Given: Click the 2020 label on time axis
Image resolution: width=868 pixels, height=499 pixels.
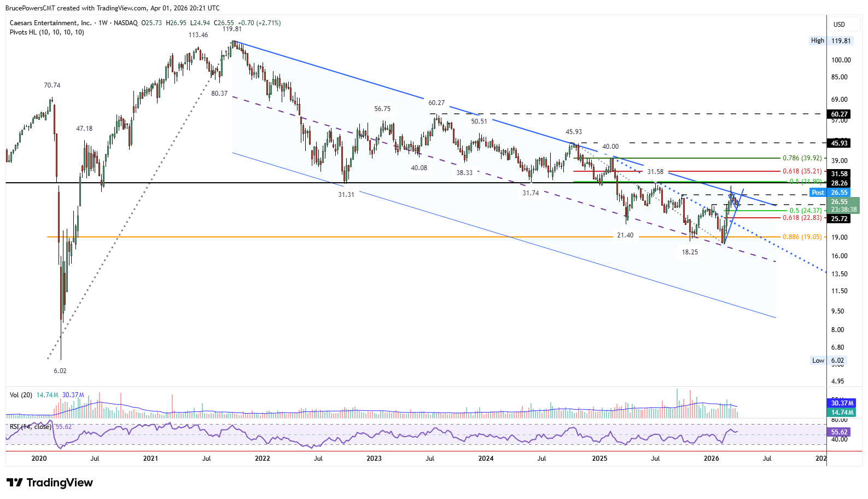Looking at the screenshot, I should (x=39, y=459).
